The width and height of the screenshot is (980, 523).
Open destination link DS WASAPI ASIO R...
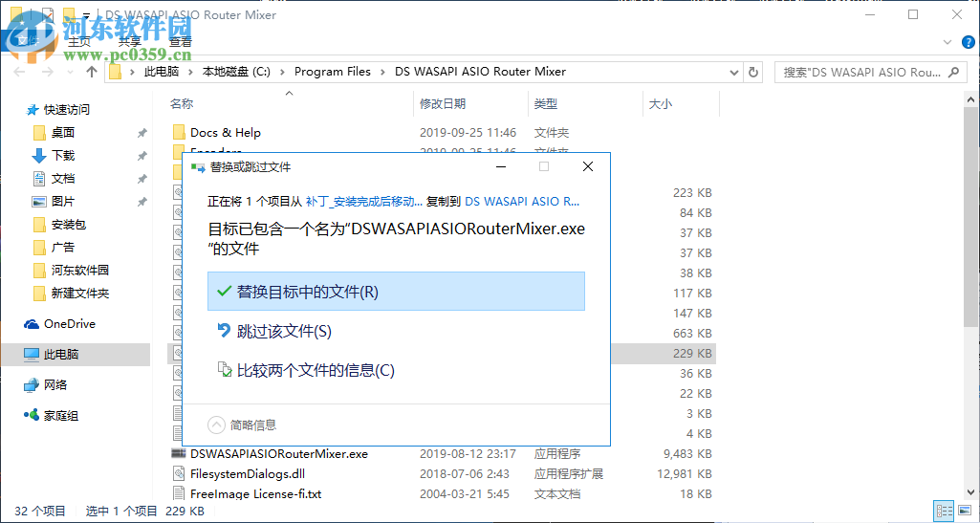522,201
